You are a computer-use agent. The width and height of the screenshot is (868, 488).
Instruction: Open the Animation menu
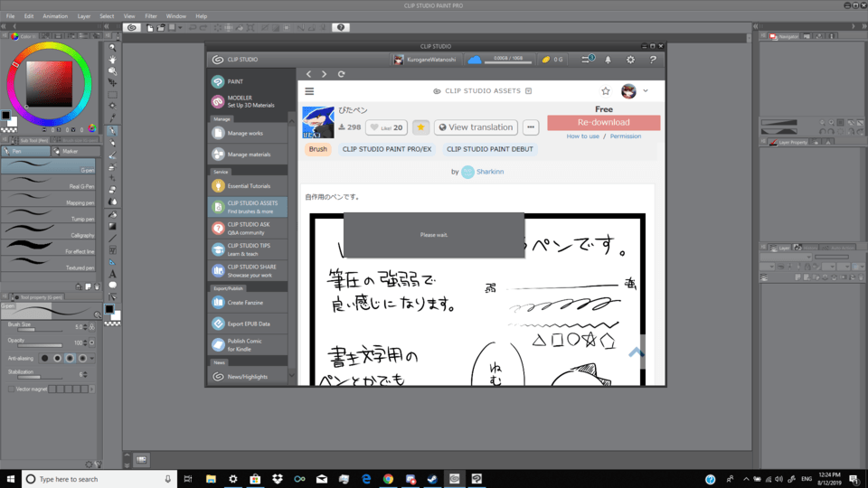click(55, 16)
